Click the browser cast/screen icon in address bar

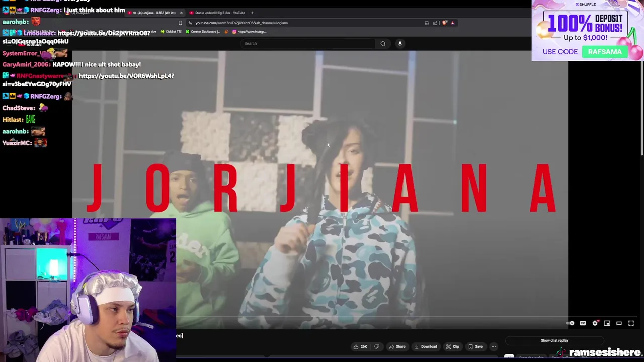pyautogui.click(x=427, y=23)
